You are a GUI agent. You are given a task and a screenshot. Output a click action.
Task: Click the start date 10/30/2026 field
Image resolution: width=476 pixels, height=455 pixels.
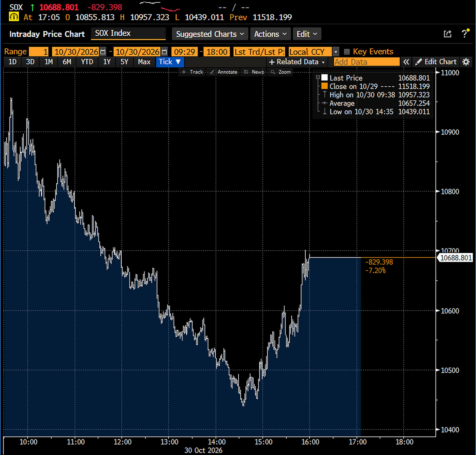click(76, 52)
